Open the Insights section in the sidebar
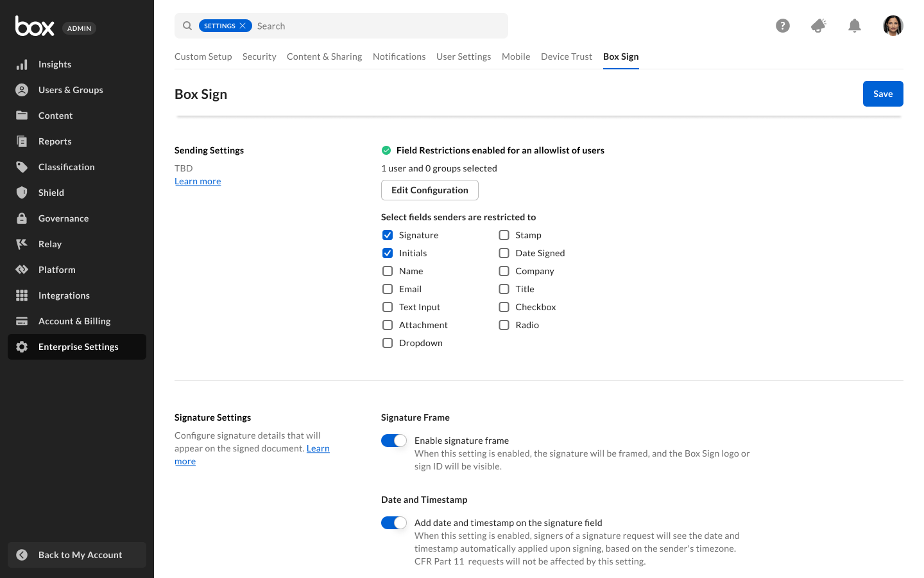 click(x=54, y=64)
